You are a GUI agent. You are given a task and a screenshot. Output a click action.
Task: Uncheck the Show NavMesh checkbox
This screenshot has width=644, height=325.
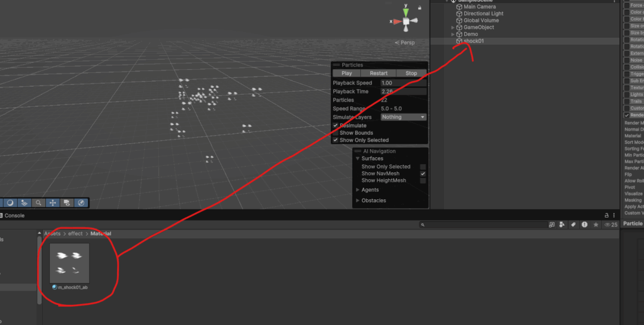point(423,174)
